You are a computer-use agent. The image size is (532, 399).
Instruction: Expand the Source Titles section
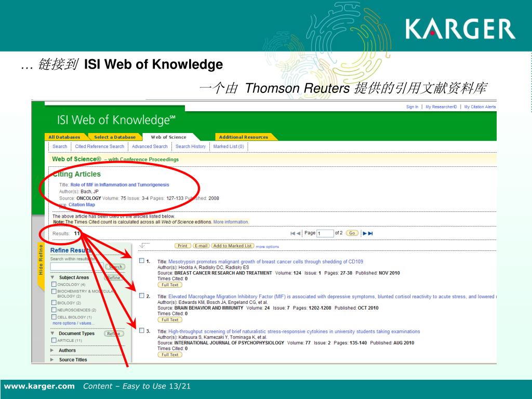pos(52,360)
